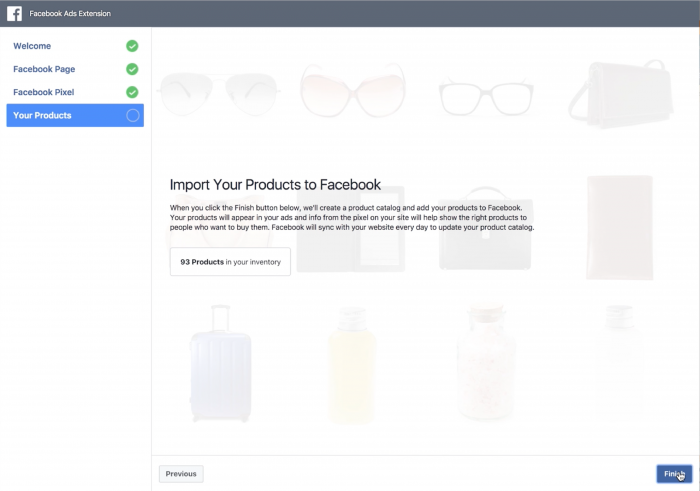The image size is (700, 491).
Task: Click the aviator sunglasses product image
Action: pos(219,93)
